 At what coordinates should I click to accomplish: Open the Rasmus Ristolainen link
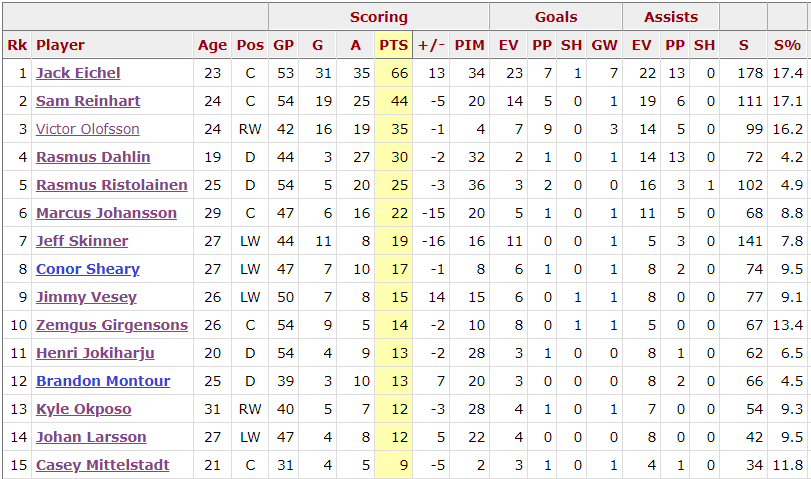112,185
